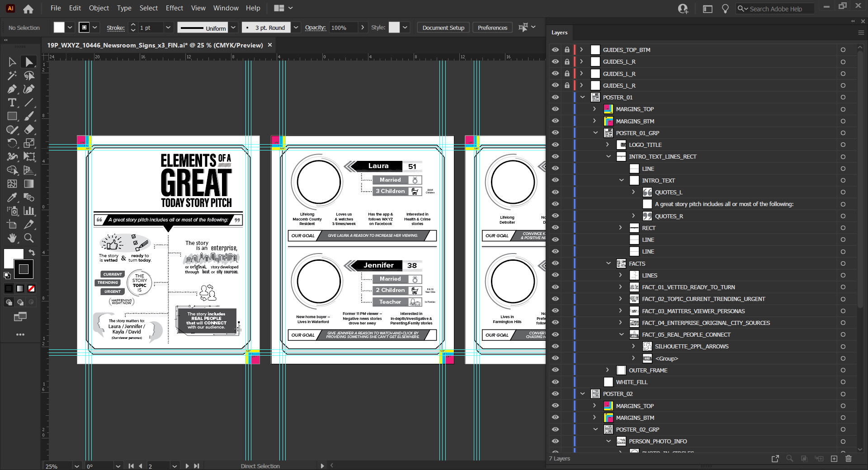This screenshot has height=470, width=868.
Task: Click the Preferences button
Action: point(492,28)
